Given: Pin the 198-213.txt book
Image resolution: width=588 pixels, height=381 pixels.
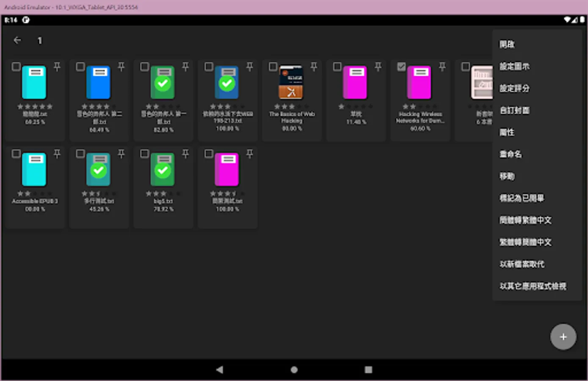Looking at the screenshot, I should [250, 66].
